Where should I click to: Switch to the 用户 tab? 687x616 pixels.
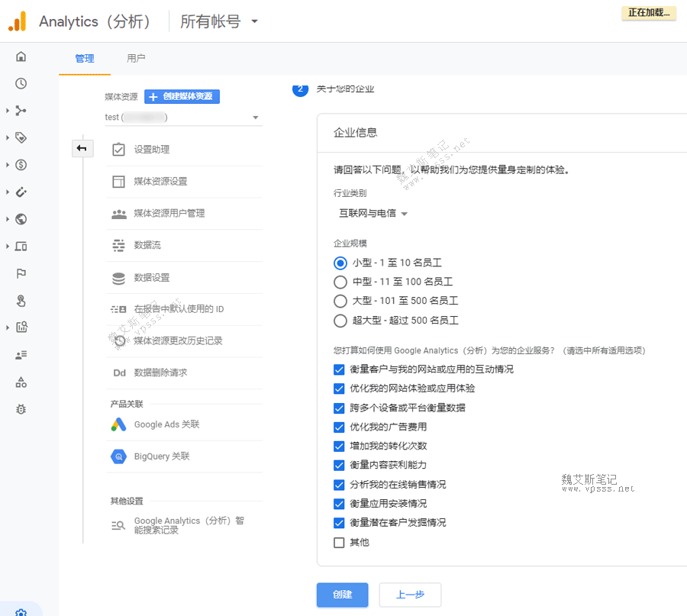point(136,58)
